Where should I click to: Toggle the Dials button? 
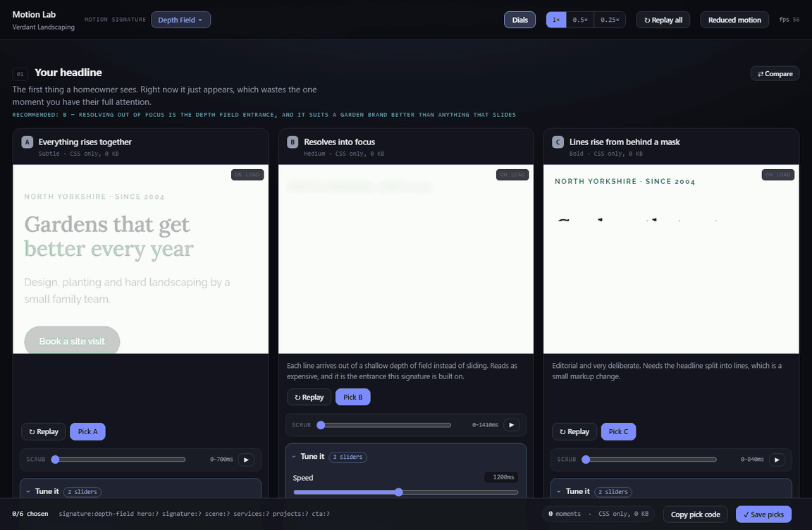519,20
